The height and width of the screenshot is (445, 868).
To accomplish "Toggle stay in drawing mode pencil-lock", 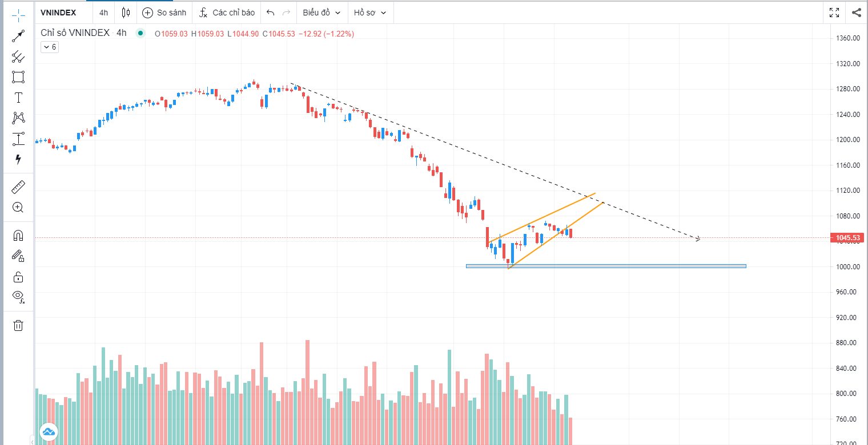I will pos(18,256).
